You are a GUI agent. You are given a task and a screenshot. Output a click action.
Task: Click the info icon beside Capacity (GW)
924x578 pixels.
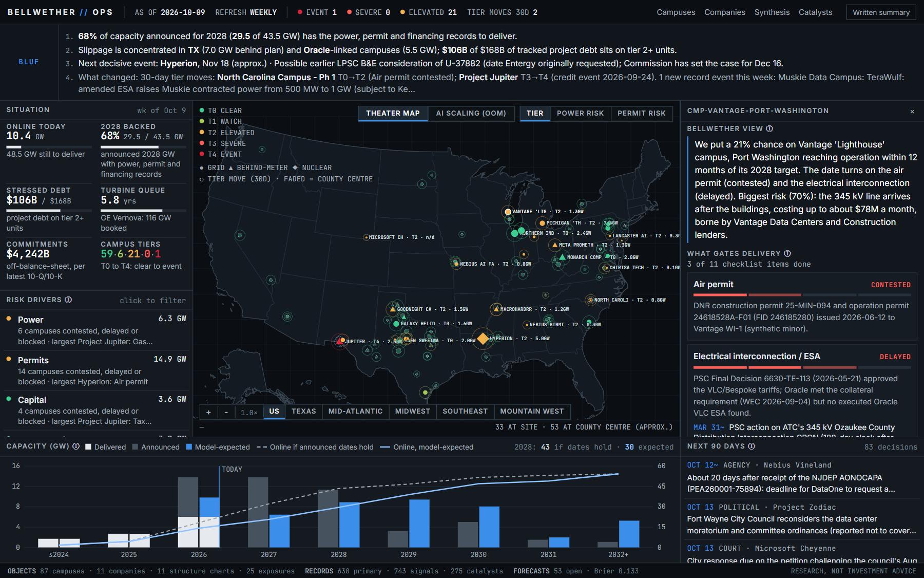coord(76,446)
